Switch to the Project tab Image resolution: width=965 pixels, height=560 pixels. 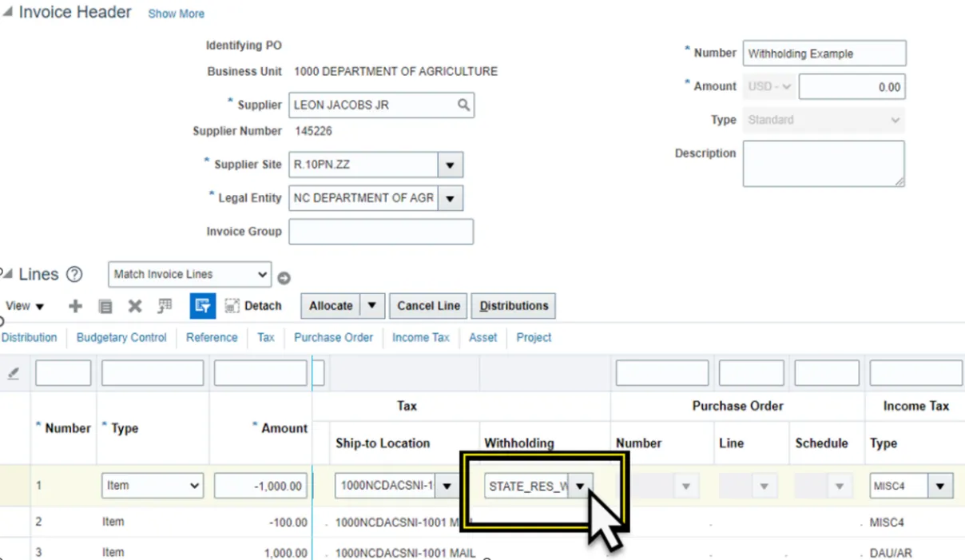[534, 337]
